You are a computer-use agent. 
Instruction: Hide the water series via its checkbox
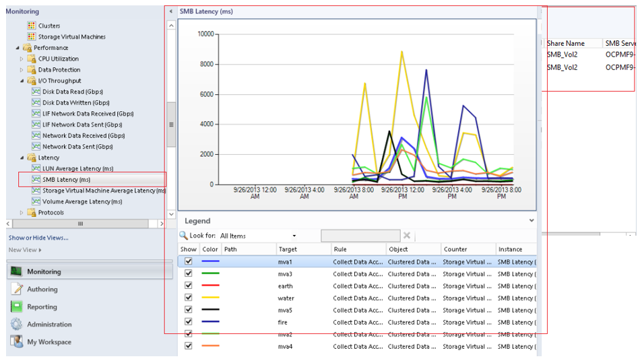click(x=189, y=298)
